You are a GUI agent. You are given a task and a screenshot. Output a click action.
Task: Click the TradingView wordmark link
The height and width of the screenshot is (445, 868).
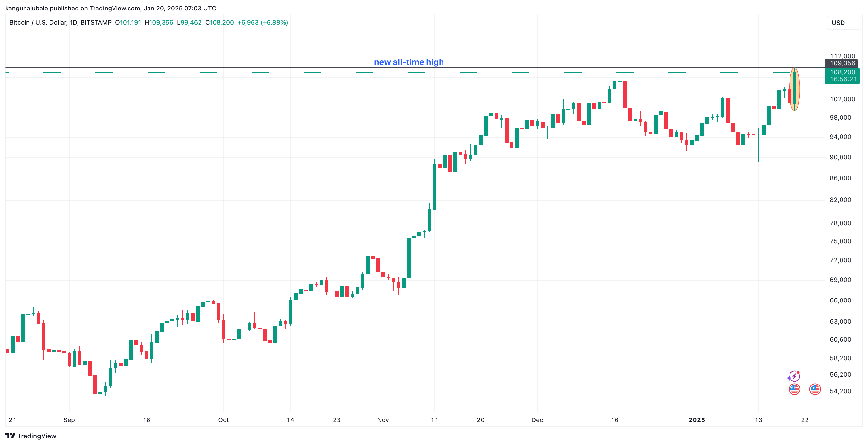click(x=37, y=436)
